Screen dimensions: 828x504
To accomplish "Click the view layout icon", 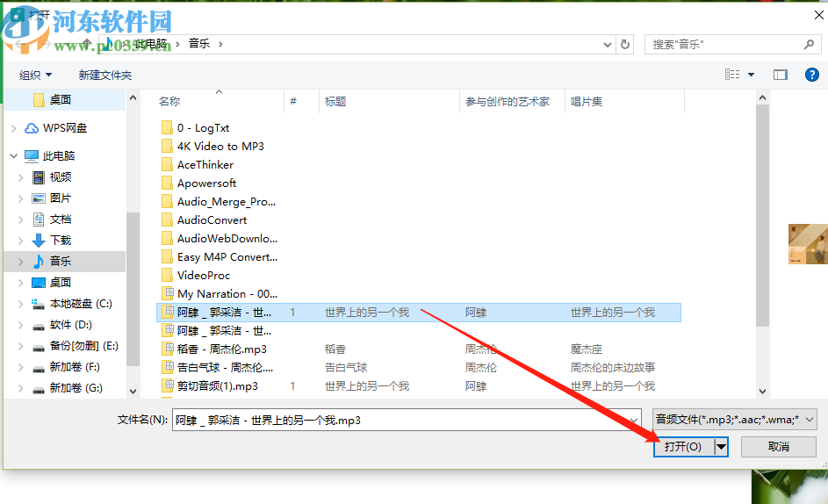I will coord(732,75).
